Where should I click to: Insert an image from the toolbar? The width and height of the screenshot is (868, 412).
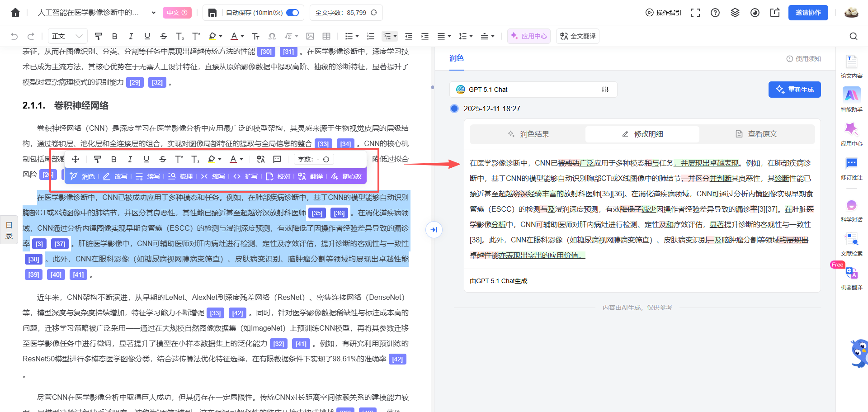pyautogui.click(x=310, y=36)
